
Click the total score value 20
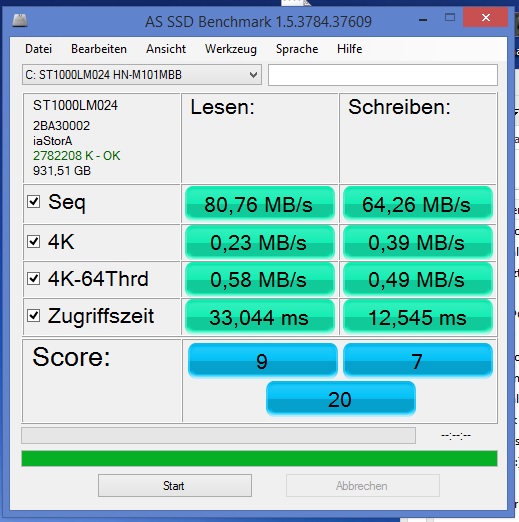340,398
